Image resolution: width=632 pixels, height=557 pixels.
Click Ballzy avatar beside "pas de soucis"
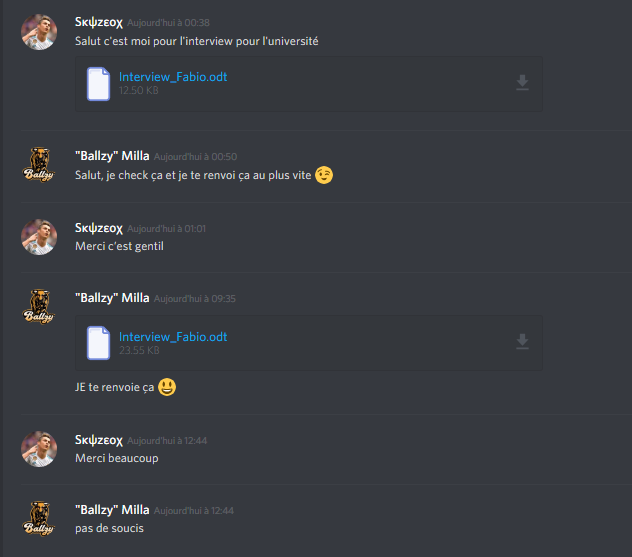point(39,519)
